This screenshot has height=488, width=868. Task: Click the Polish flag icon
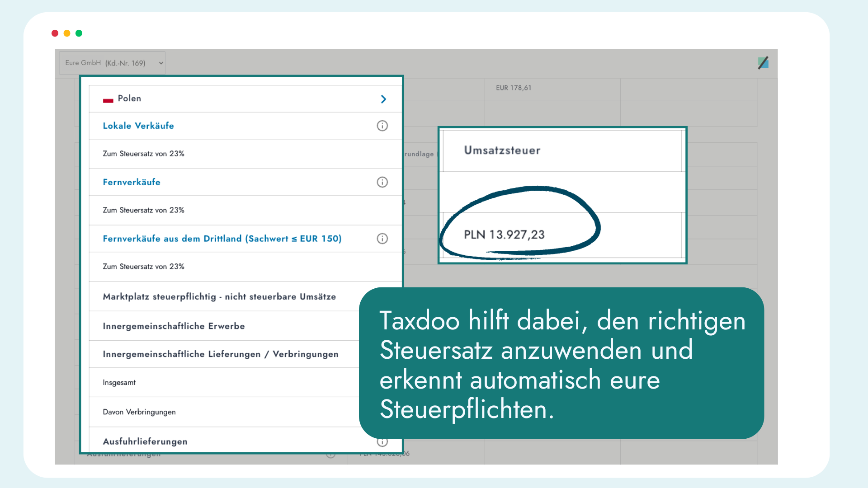(x=108, y=100)
